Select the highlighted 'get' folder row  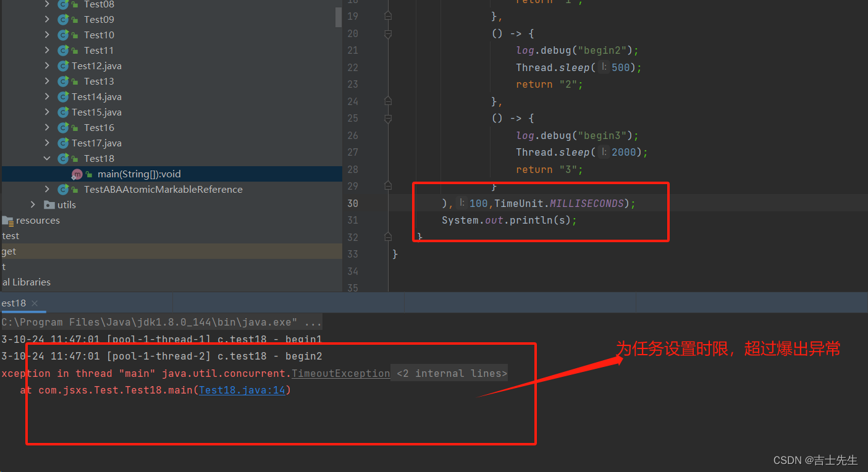[x=171, y=251]
